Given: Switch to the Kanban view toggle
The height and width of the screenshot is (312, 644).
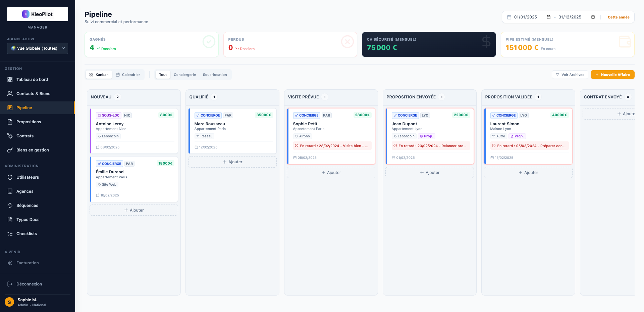Looking at the screenshot, I should click(x=99, y=75).
